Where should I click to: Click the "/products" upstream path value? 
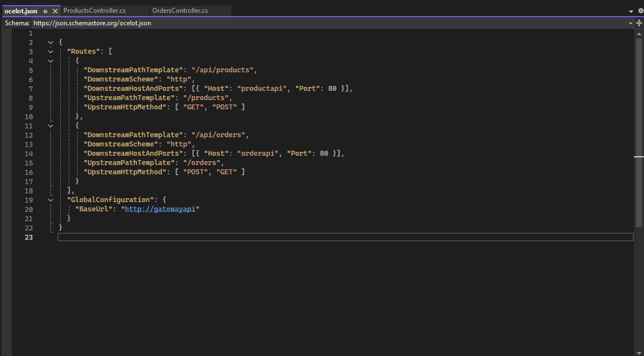tap(206, 98)
